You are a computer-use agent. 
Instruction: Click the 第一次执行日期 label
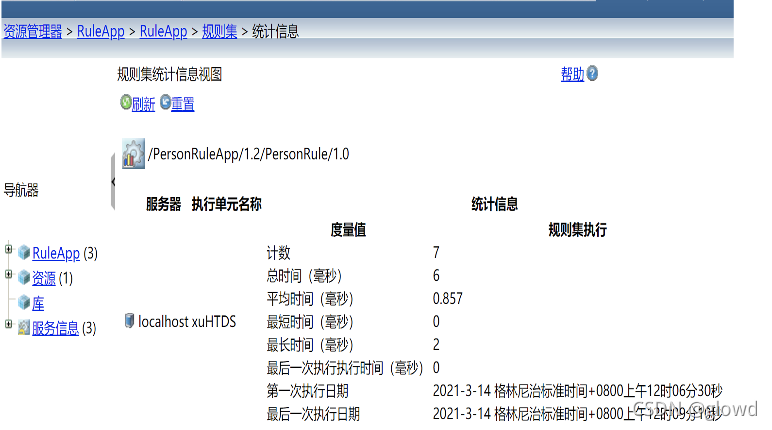(x=308, y=391)
